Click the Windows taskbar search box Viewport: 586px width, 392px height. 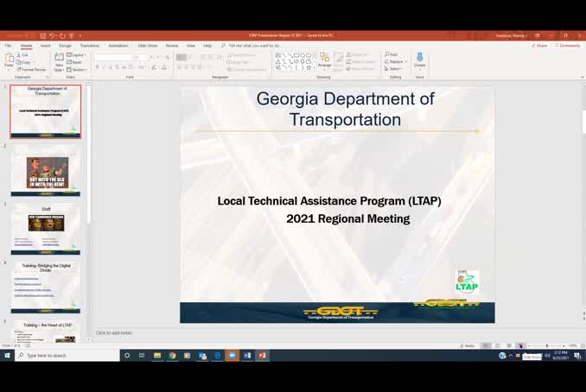point(67,356)
